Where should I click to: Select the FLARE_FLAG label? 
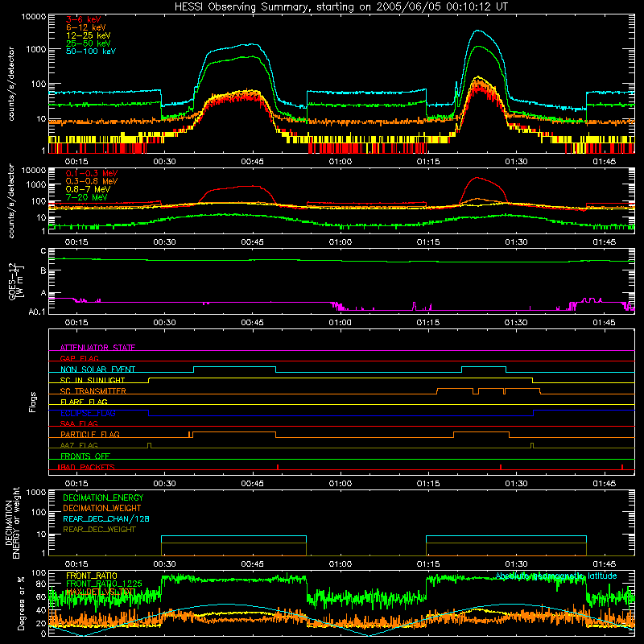tap(84, 402)
